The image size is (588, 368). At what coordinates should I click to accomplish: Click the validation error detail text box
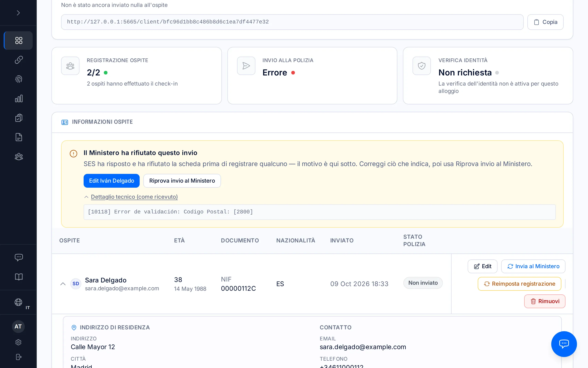[x=319, y=212]
